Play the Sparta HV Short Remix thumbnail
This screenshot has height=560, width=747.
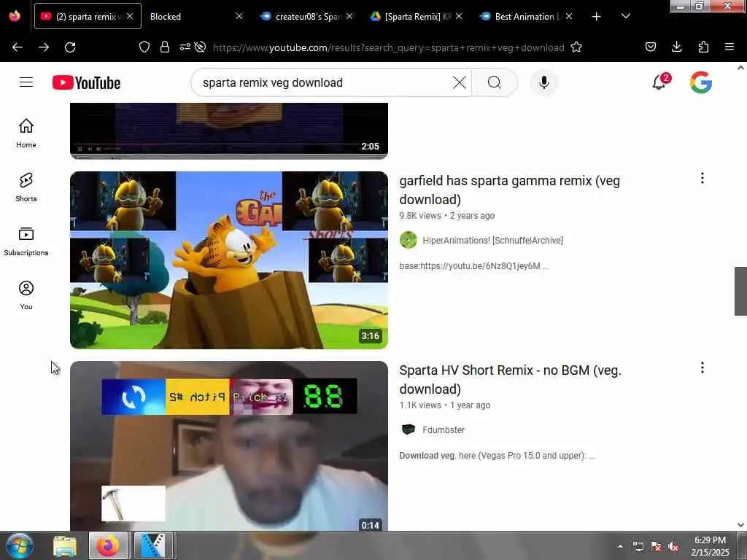(x=228, y=446)
